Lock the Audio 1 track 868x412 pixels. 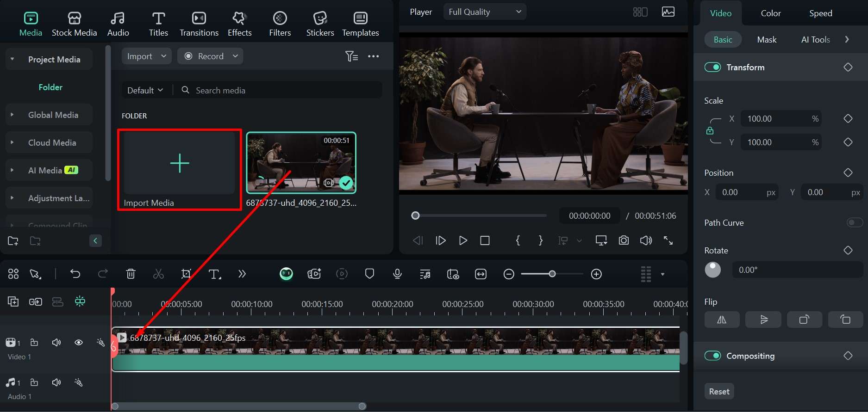coord(34,382)
